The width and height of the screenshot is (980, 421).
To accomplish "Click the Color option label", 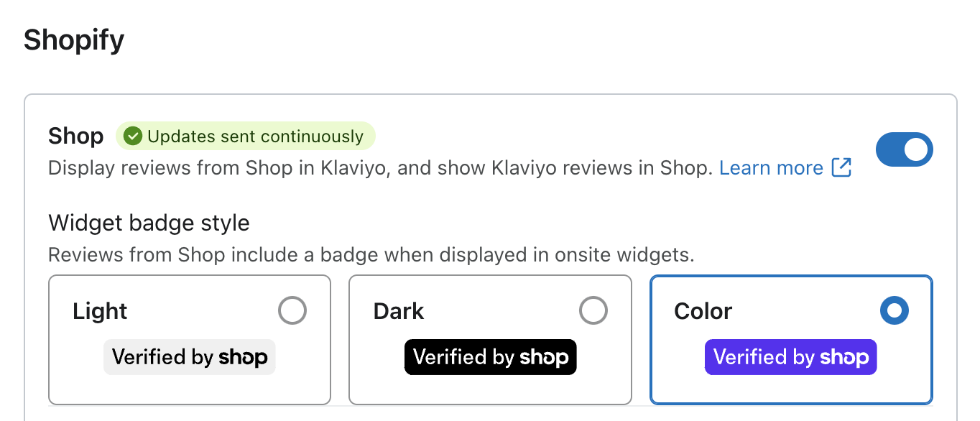I will [x=703, y=311].
